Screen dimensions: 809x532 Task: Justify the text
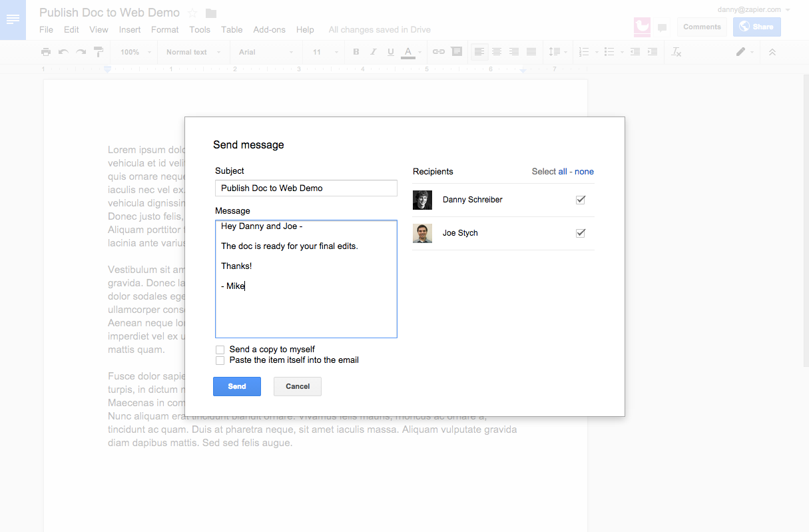(531, 52)
